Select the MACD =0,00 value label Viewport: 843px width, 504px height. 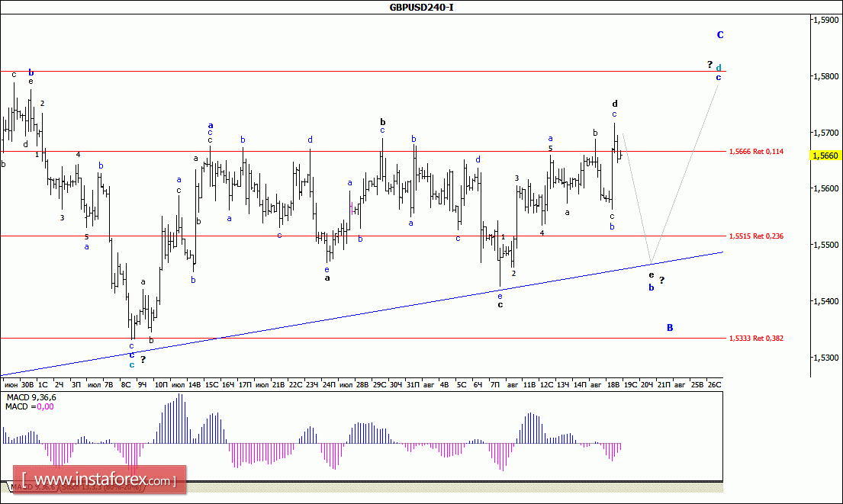[x=30, y=406]
